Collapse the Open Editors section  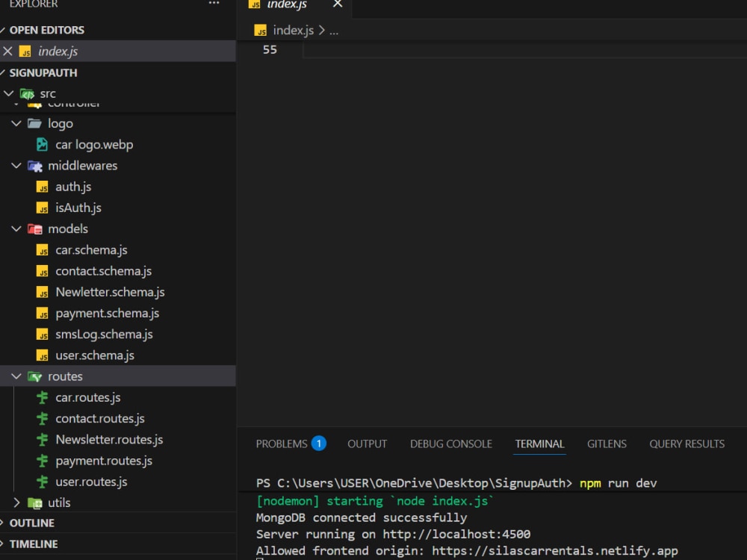click(2, 31)
